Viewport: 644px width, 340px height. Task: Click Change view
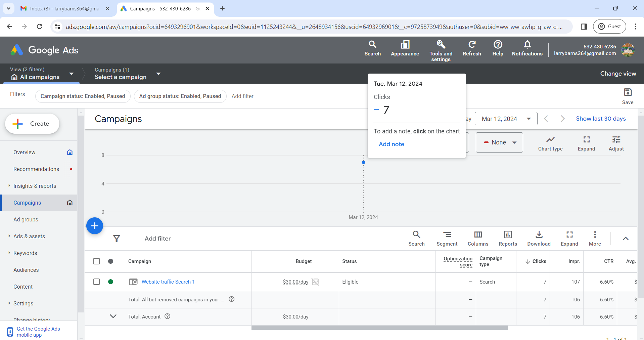[618, 74]
